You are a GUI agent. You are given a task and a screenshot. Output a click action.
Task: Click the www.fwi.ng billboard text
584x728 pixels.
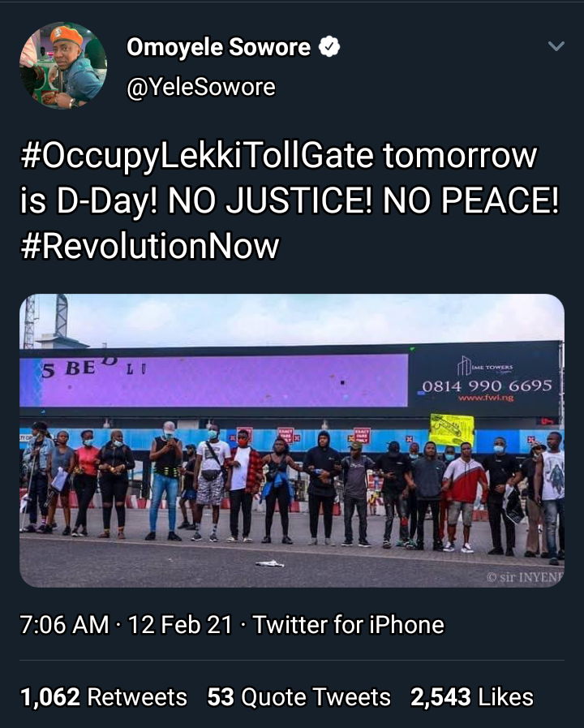click(484, 398)
